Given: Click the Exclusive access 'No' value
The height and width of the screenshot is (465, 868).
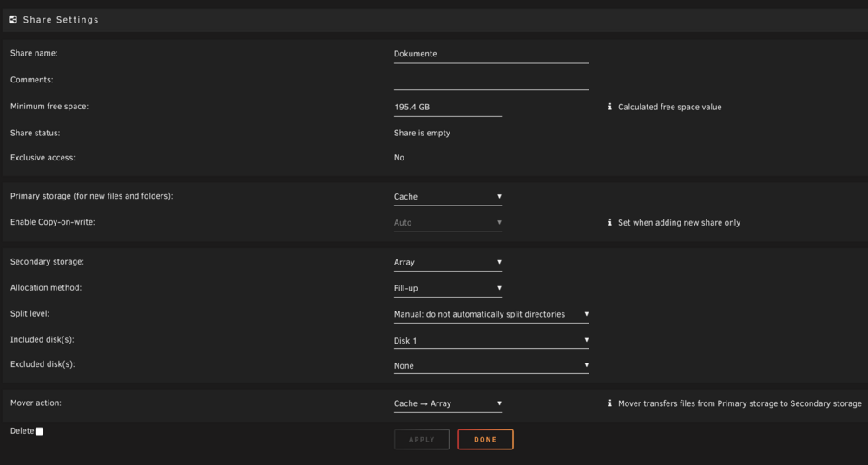Looking at the screenshot, I should (399, 158).
